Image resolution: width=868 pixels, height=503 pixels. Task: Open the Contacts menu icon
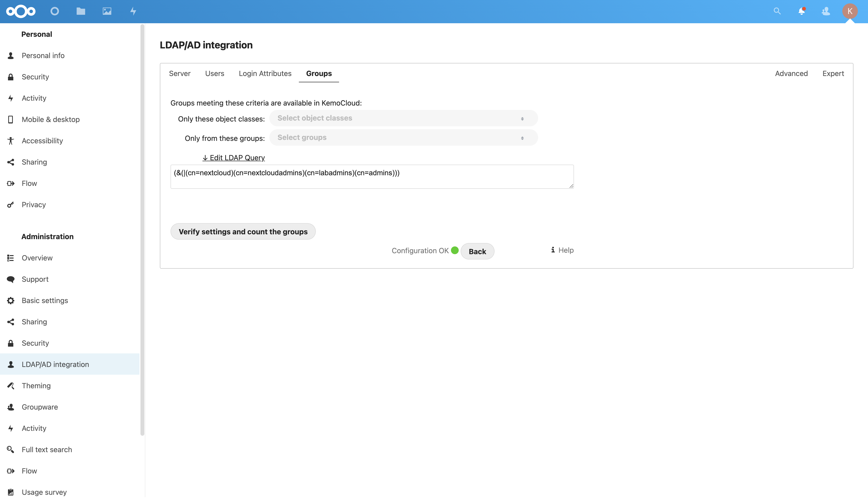point(826,11)
